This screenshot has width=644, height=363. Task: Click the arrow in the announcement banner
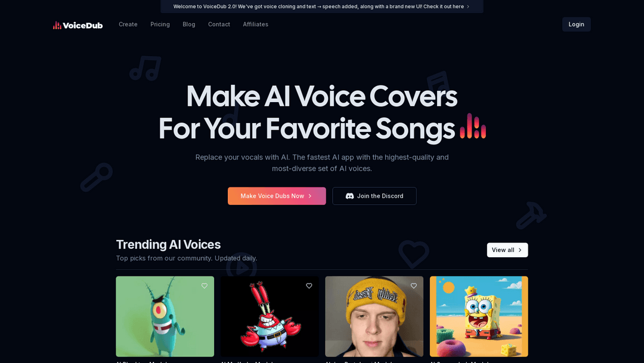coord(468,7)
